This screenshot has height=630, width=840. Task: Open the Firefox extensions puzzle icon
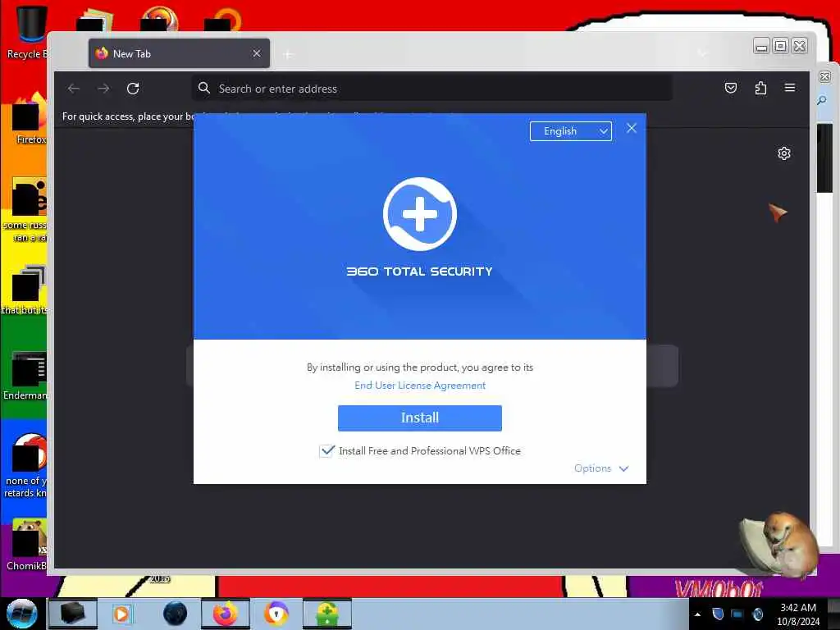click(x=760, y=88)
